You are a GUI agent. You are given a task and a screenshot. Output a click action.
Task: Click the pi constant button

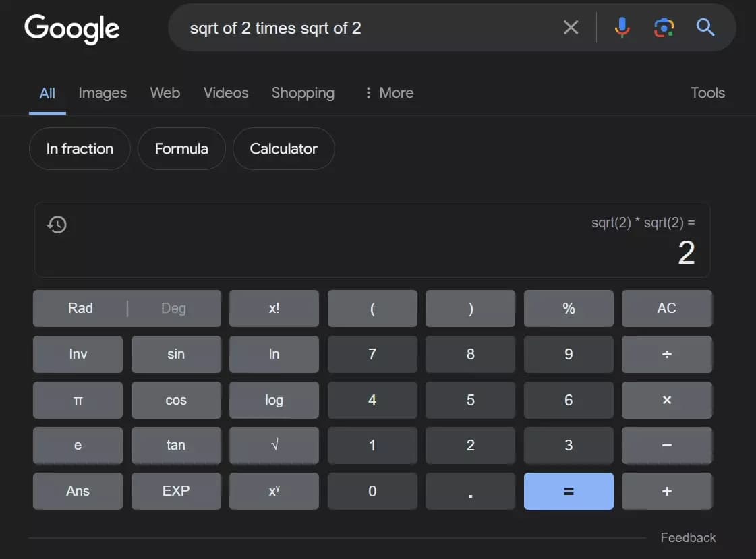[x=78, y=400]
